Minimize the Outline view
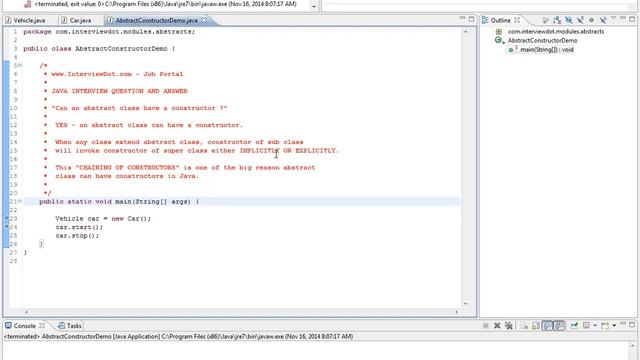This screenshot has width=640, height=360. click(x=623, y=18)
